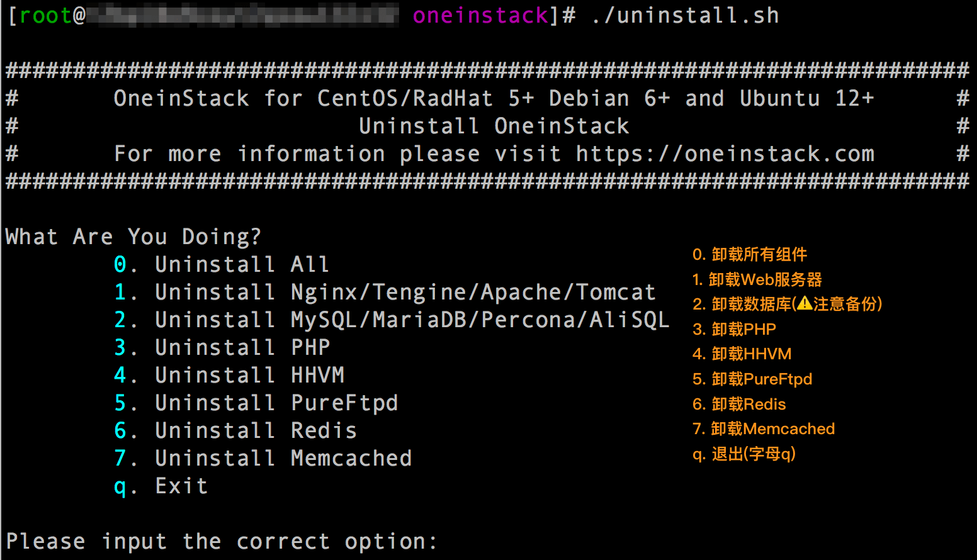Click the q. Exit option

pos(161,486)
